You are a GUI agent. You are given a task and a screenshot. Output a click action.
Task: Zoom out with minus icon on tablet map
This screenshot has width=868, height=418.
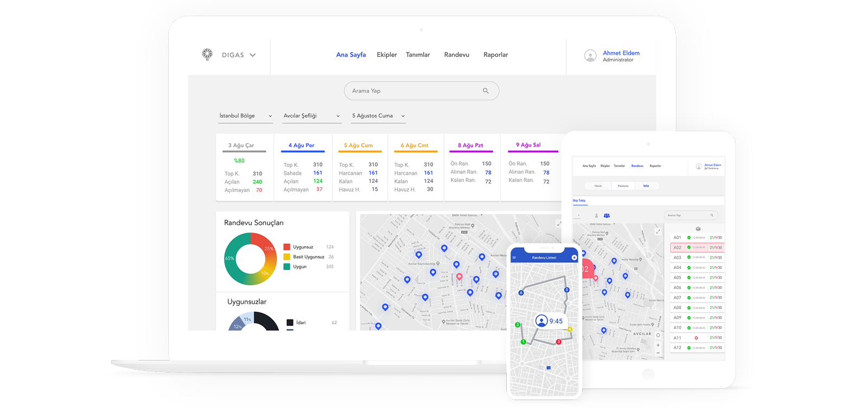pos(658,353)
